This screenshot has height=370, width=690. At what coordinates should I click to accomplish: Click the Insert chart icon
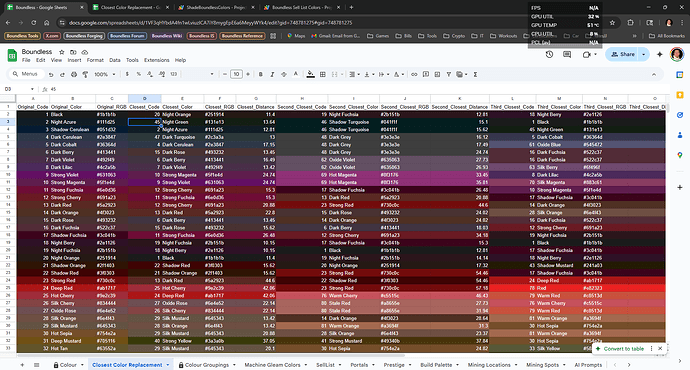coord(437,74)
